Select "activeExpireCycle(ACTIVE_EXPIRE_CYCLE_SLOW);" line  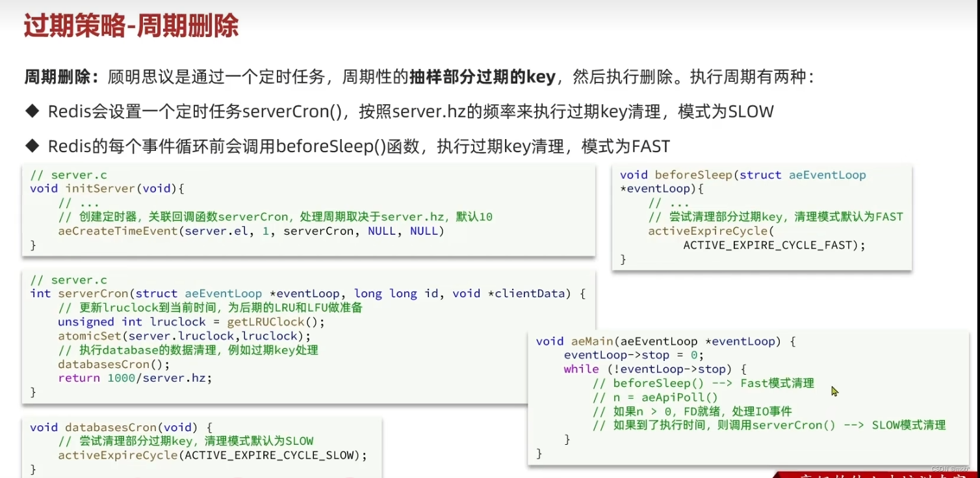tap(213, 455)
